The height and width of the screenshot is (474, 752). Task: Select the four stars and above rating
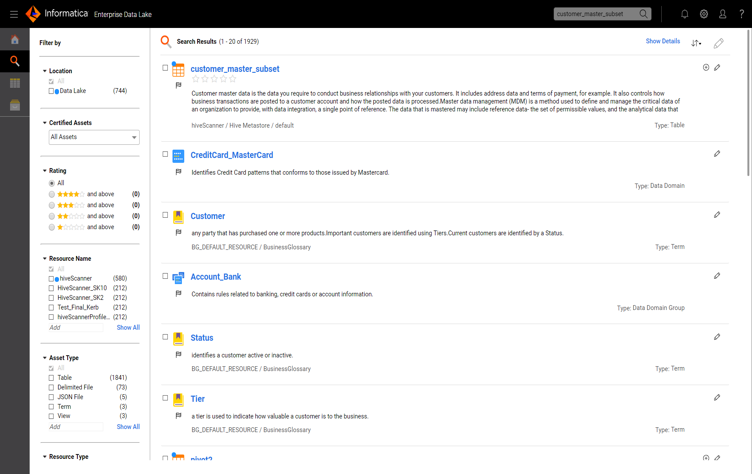coord(52,194)
